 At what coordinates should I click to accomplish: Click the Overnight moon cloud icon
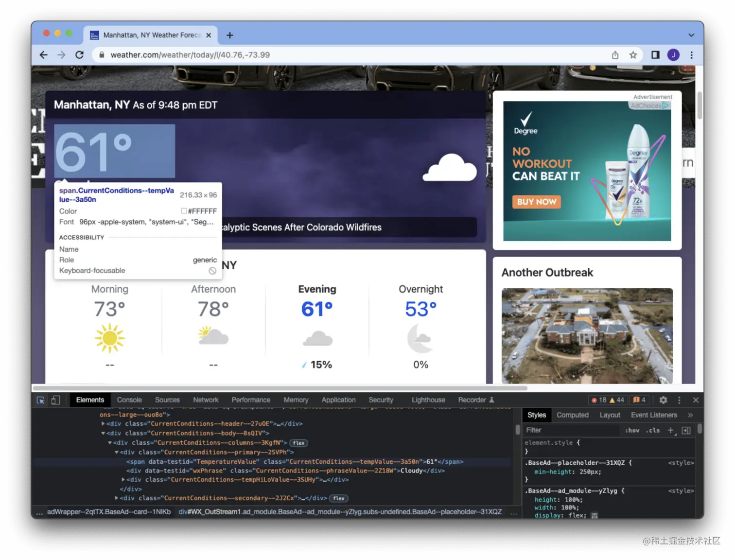click(x=420, y=338)
